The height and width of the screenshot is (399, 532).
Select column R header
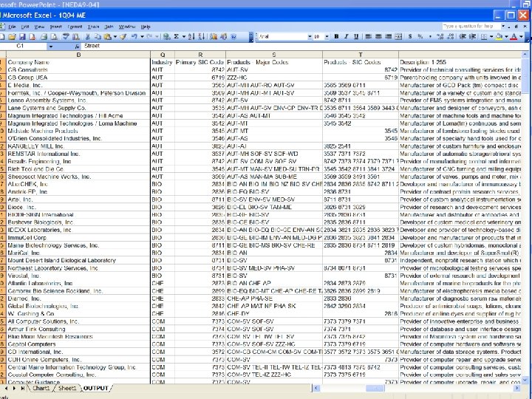point(200,55)
